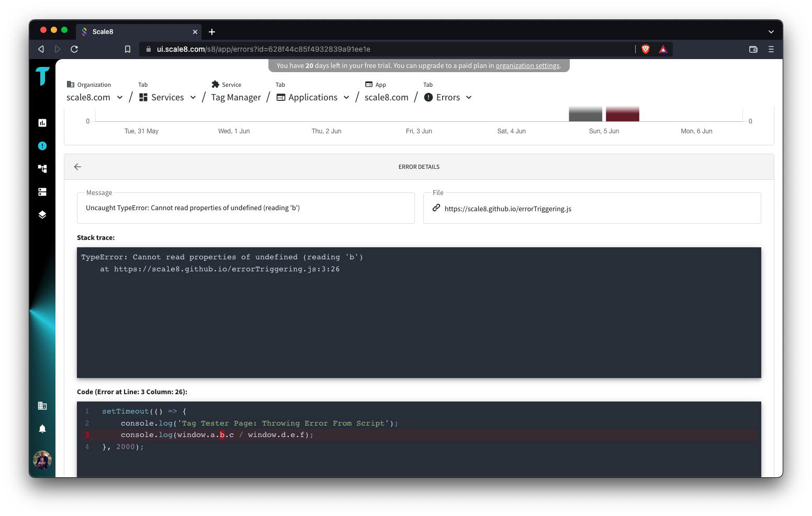Go back using the Error Details arrow
The image size is (812, 516).
(x=77, y=167)
